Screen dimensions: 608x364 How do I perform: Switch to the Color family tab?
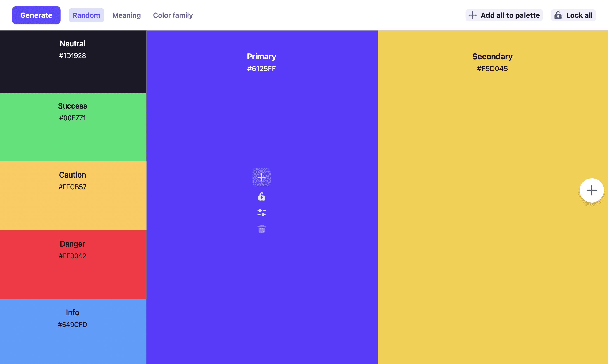tap(173, 15)
